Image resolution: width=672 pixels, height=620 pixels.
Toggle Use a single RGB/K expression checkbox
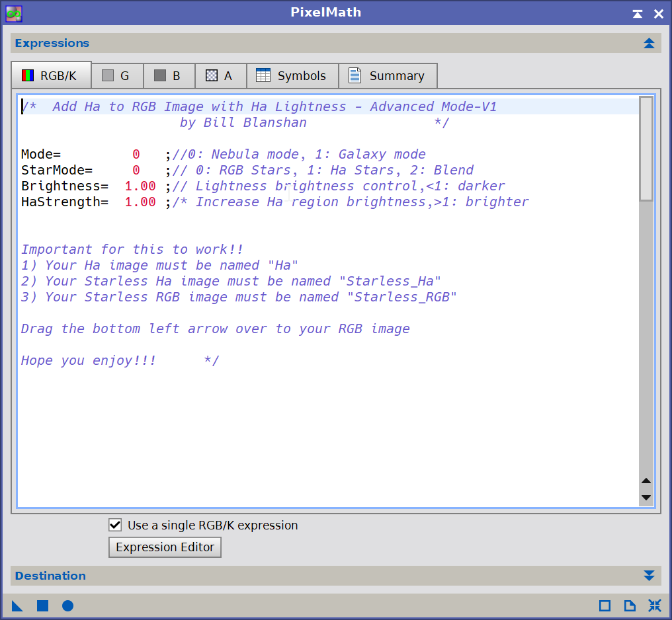115,525
